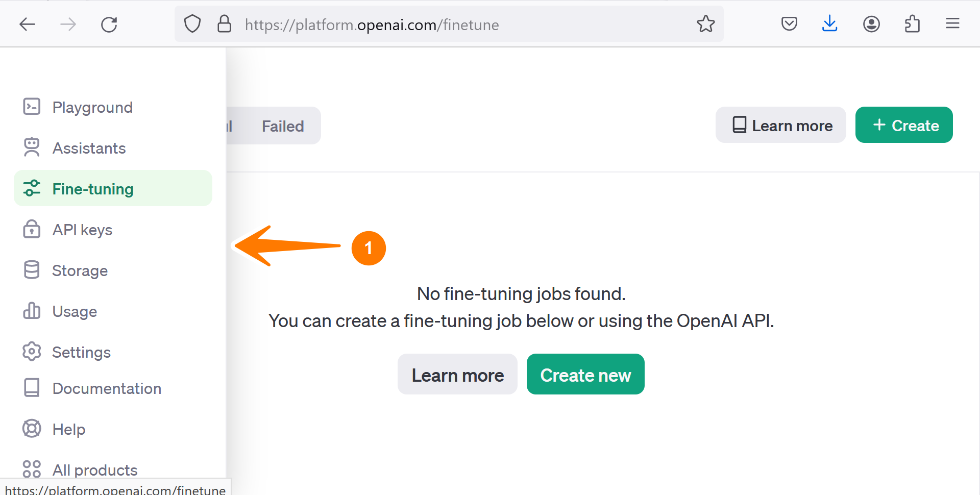Click the Firefox Pocket save icon
Screen dimensions: 980x495
[789, 24]
